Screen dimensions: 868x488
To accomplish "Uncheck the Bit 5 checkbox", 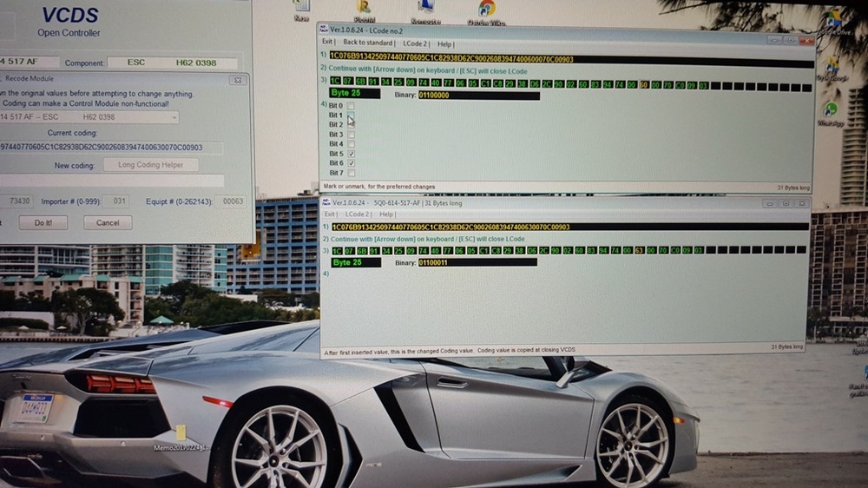I will click(351, 154).
